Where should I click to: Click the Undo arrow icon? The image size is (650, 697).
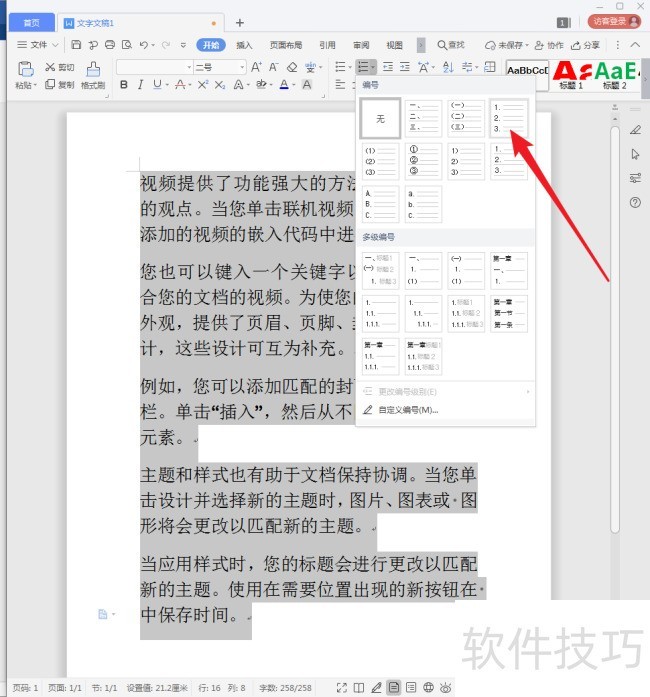click(144, 44)
